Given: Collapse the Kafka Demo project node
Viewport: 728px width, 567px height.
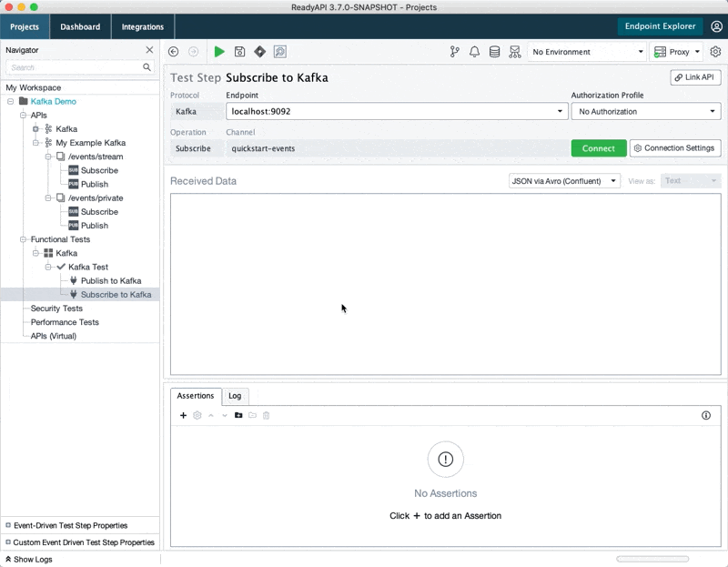Looking at the screenshot, I should [10, 101].
